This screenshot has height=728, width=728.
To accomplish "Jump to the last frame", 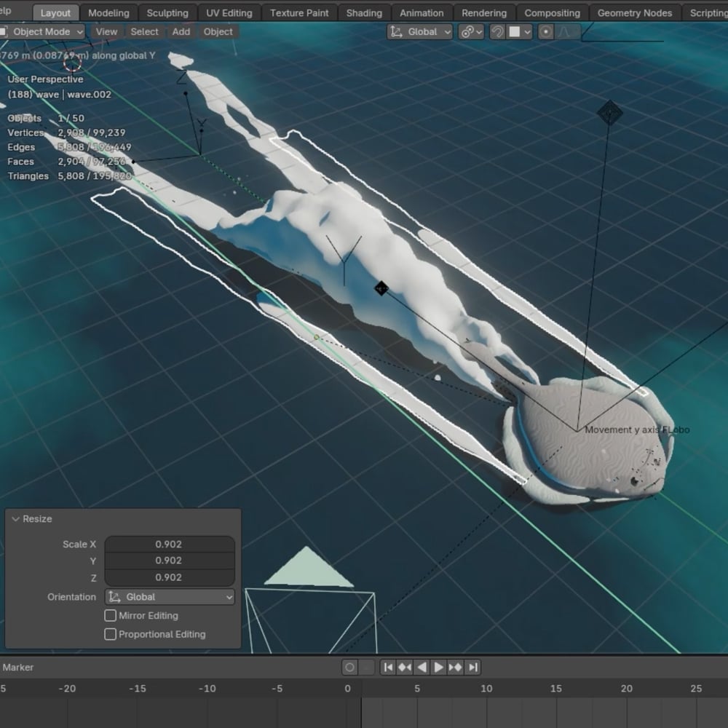I will 472,668.
